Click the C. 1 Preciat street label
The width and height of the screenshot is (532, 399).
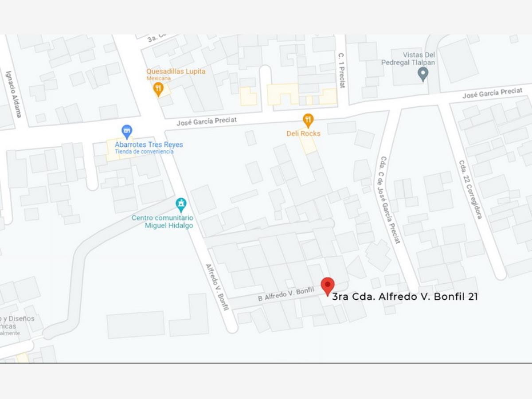[342, 70]
